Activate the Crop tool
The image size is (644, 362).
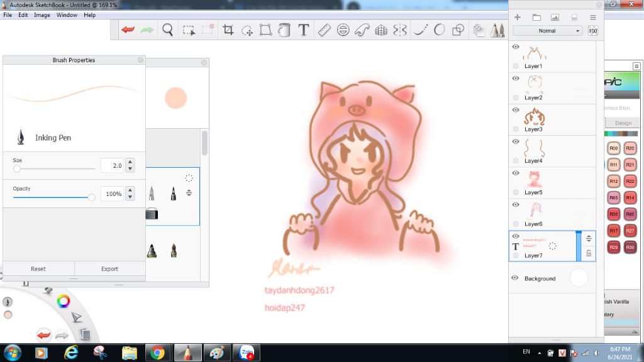coord(228,30)
